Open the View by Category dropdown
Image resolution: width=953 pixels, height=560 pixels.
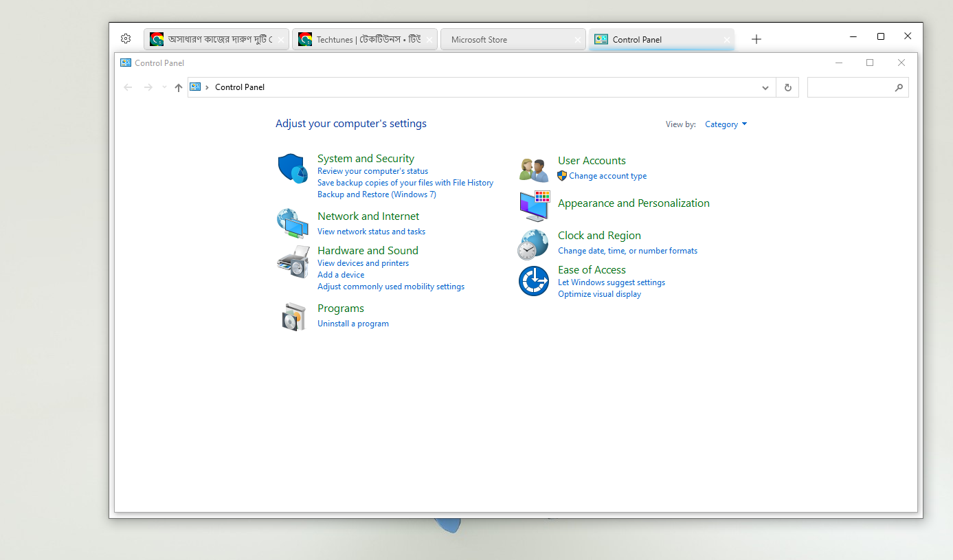[726, 124]
